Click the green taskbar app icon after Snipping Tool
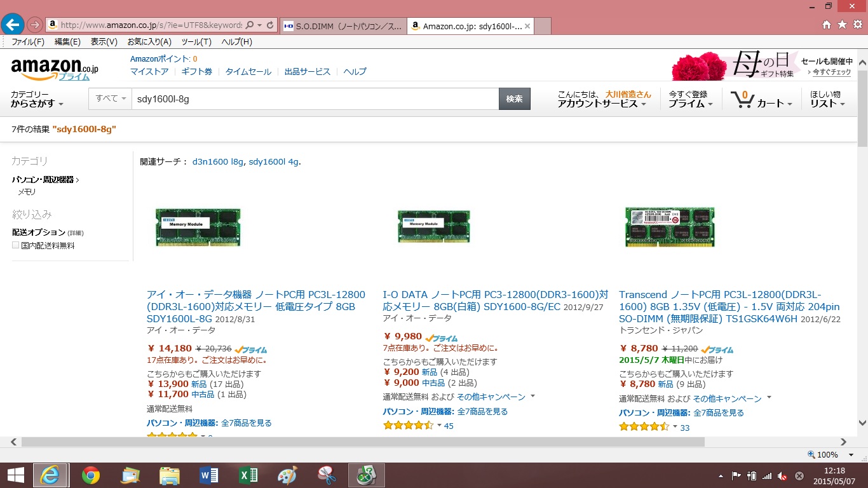 click(x=367, y=475)
